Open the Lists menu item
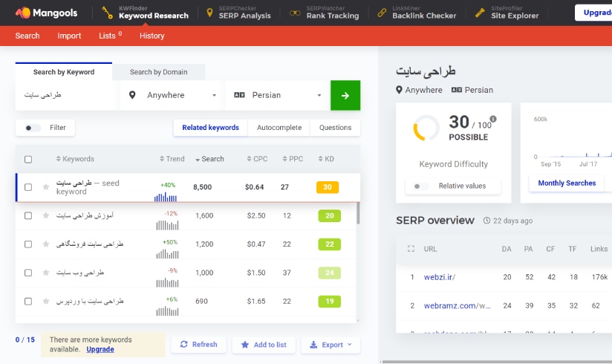The width and height of the screenshot is (612, 364). 110,36
